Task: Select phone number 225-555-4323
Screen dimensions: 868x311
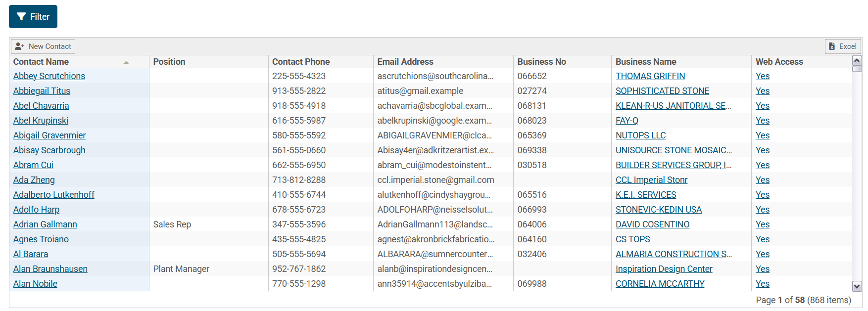Action: (x=299, y=76)
